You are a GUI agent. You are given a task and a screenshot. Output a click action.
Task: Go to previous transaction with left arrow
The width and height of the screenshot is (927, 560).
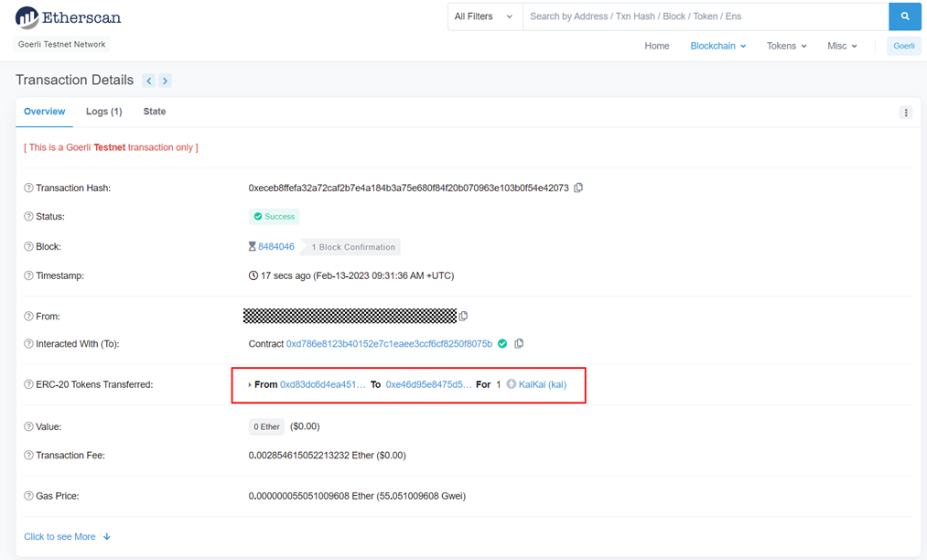[x=148, y=81]
